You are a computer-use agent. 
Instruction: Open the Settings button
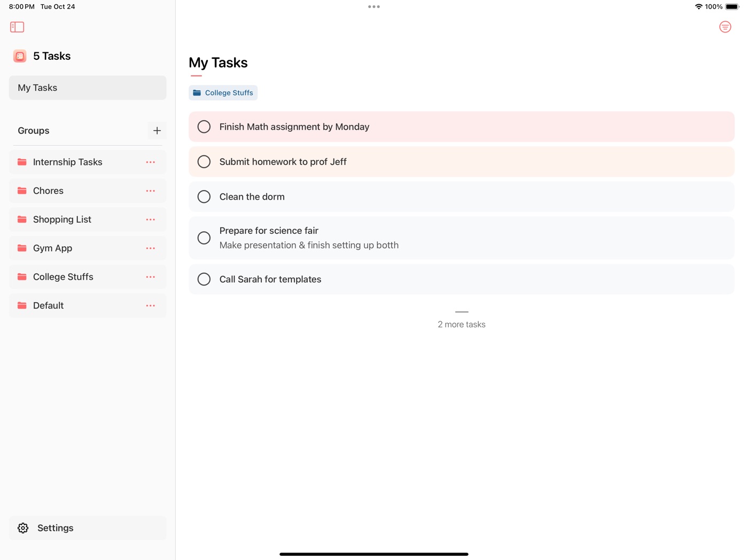point(88,528)
